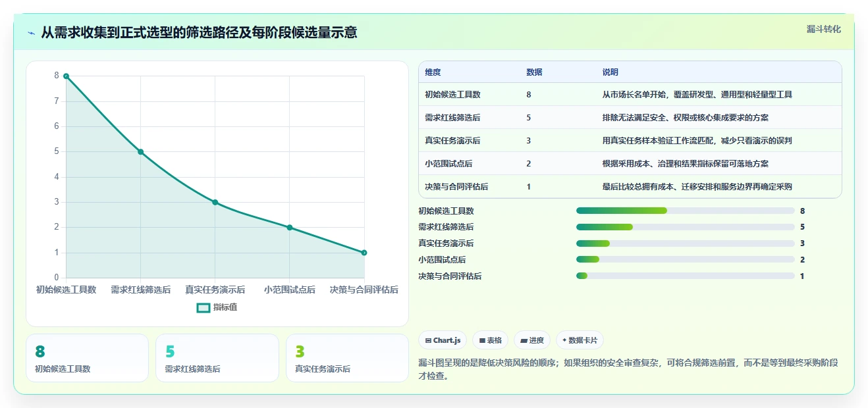
Task: Click the legend color box for 指标值
Action: pos(203,307)
